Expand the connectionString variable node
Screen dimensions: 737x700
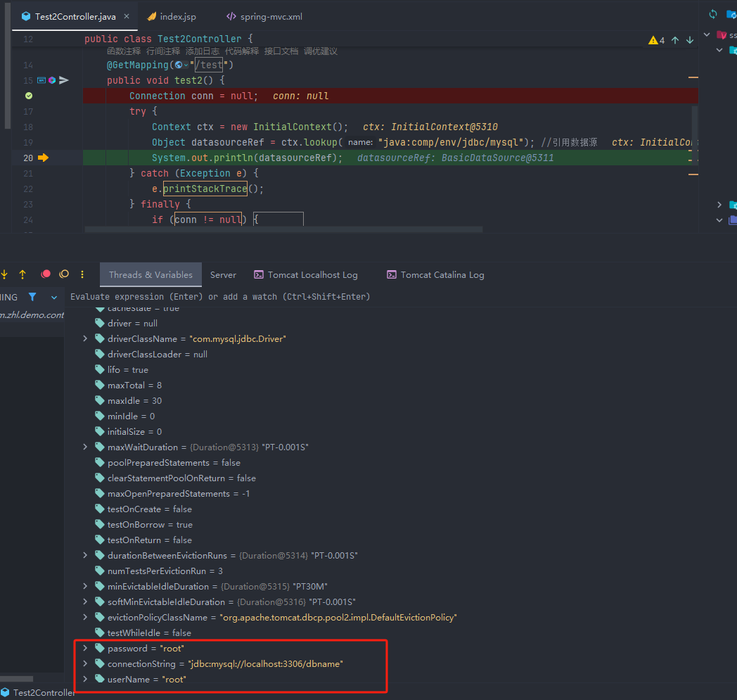point(85,663)
